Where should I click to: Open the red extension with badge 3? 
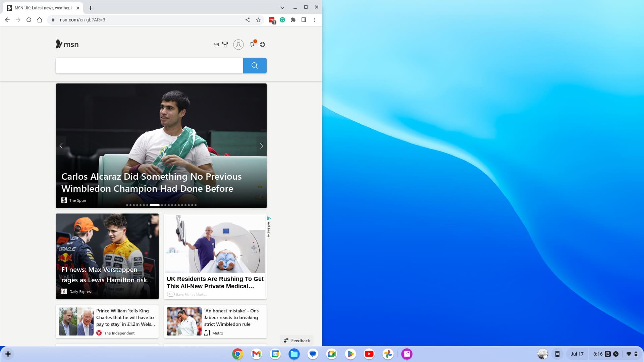(272, 20)
